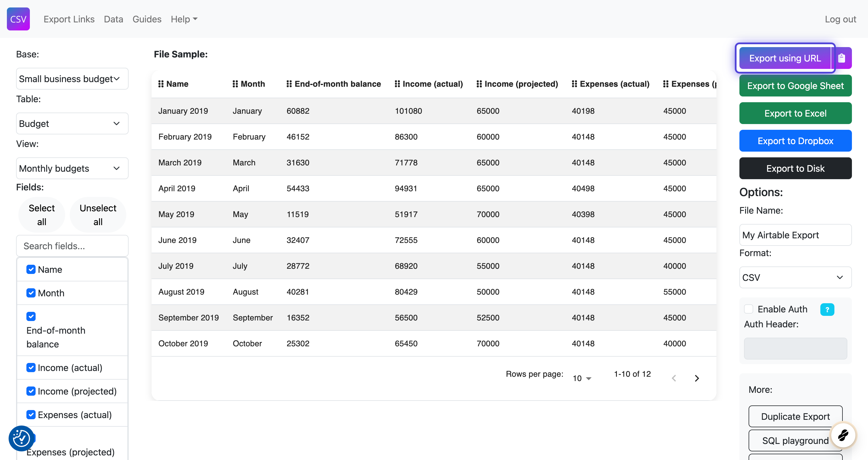Go to Export Links page
The image size is (868, 460).
pyautogui.click(x=69, y=19)
